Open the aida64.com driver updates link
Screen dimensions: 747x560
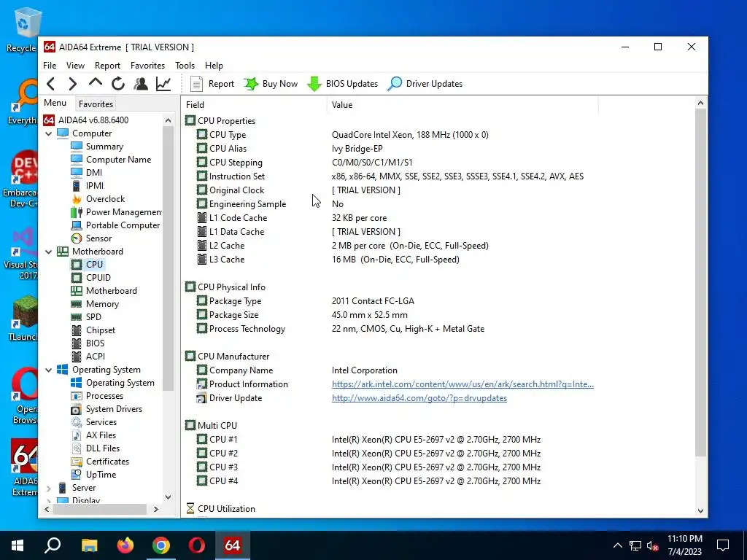coord(419,398)
